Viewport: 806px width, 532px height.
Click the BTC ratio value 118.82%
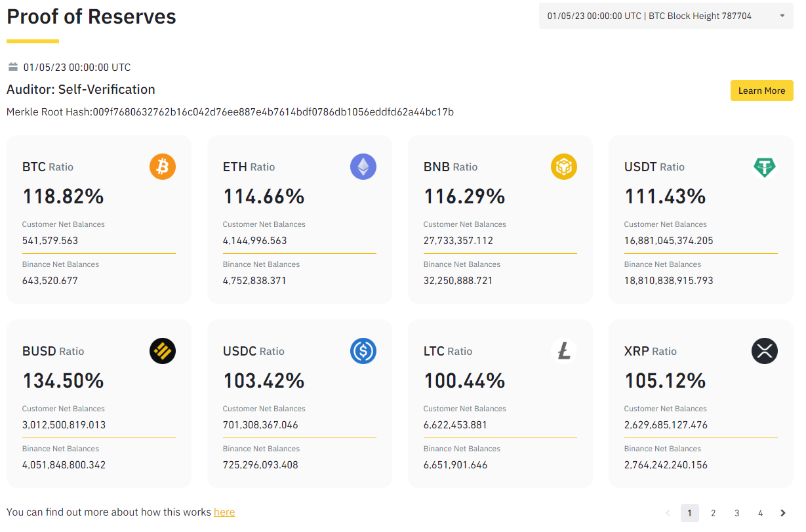64,196
